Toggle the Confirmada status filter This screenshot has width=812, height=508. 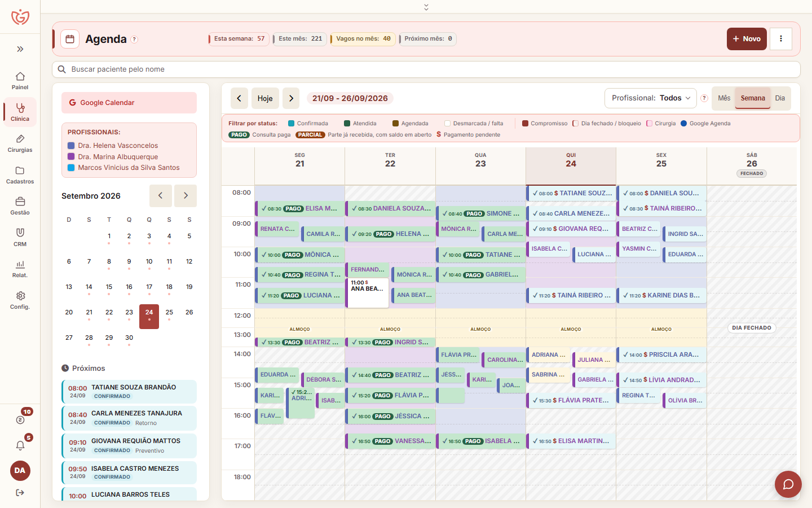308,123
